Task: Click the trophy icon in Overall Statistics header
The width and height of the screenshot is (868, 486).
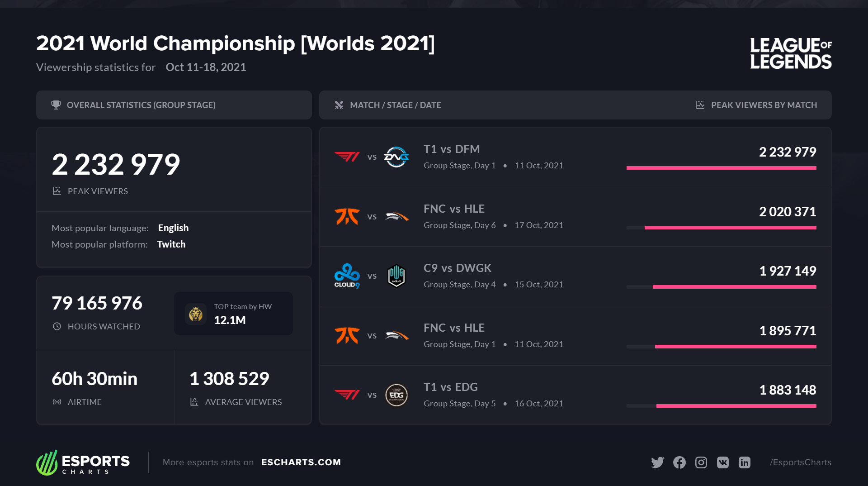Action: coord(56,105)
